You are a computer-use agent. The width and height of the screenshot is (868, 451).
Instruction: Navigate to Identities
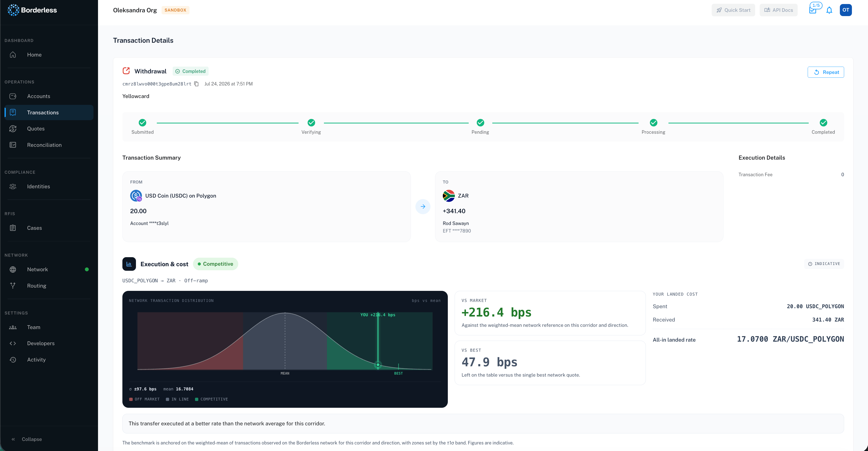[49, 186]
